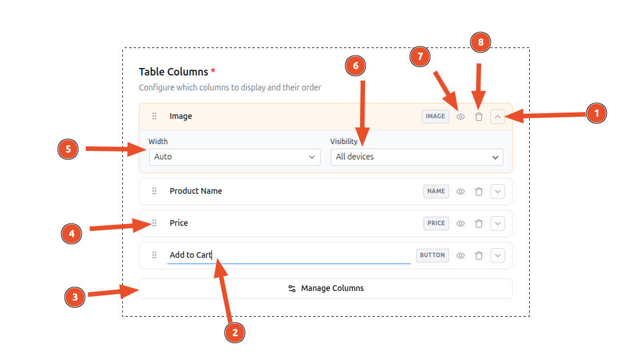Hide the Product Name column with the eye icon
The height and width of the screenshot is (363, 644).
tap(461, 191)
